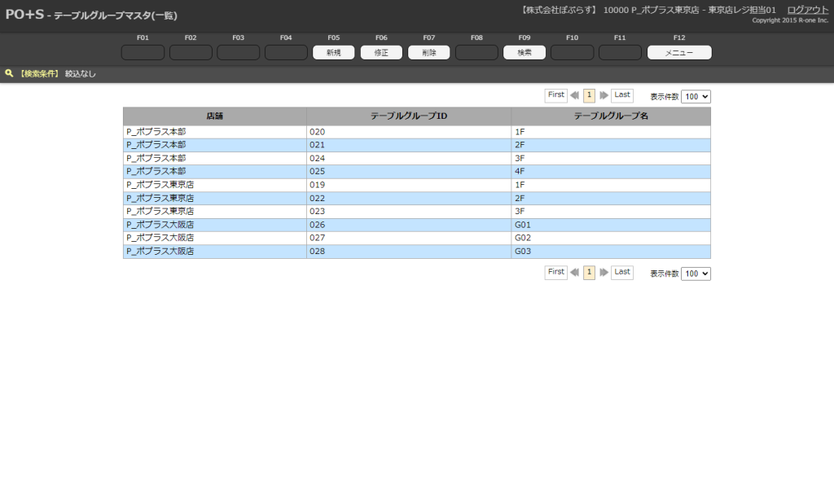Select page 1 in bottom pagination

589,273
